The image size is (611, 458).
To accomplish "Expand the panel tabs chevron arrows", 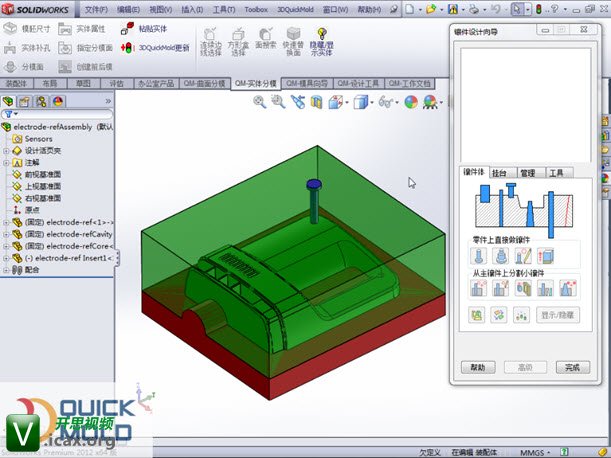I will pyautogui.click(x=108, y=101).
